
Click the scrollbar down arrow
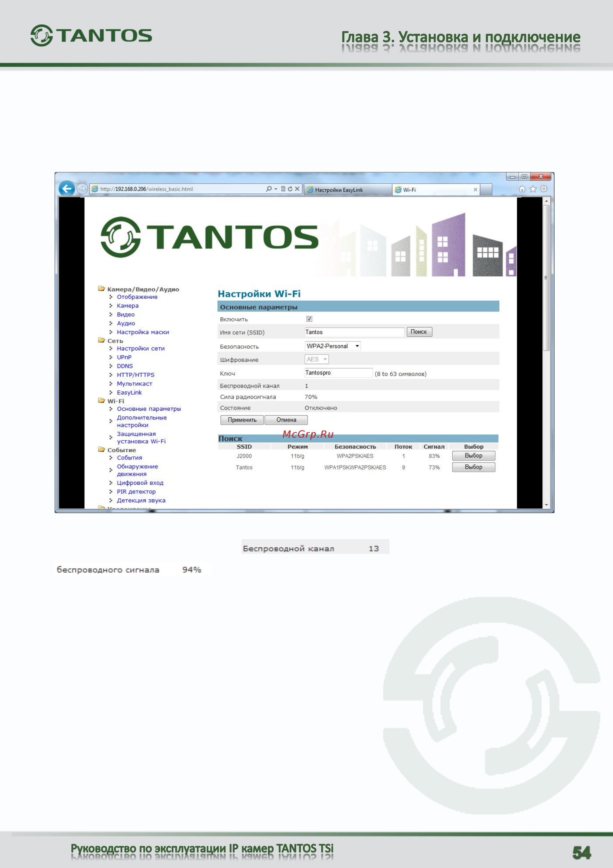coord(546,505)
